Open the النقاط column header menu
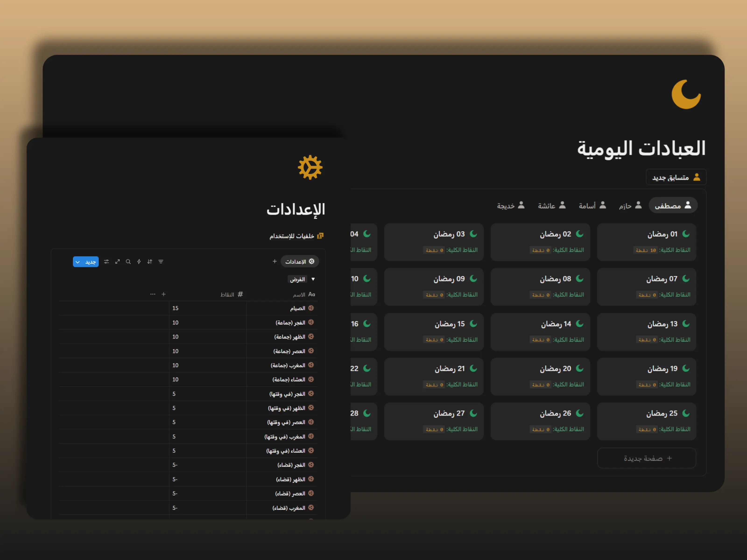747x560 pixels. coord(232,294)
